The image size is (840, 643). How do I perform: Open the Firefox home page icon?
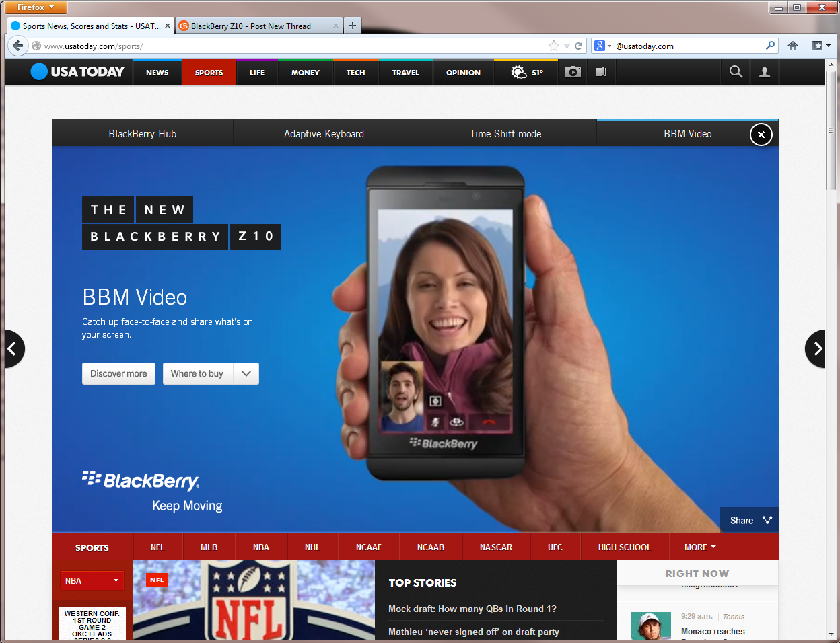click(793, 46)
